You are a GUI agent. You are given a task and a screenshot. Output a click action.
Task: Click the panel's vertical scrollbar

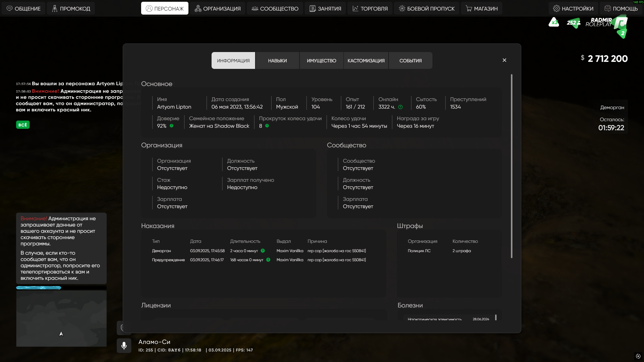click(511, 166)
